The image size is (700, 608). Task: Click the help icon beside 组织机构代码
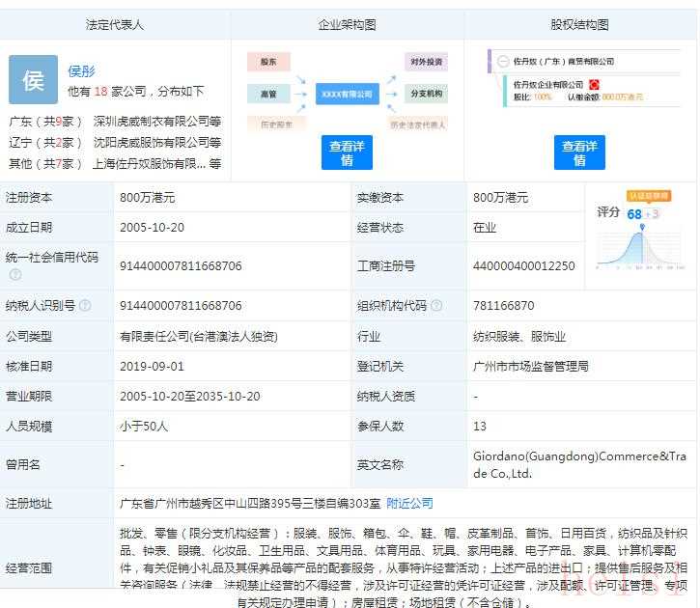[x=436, y=305]
